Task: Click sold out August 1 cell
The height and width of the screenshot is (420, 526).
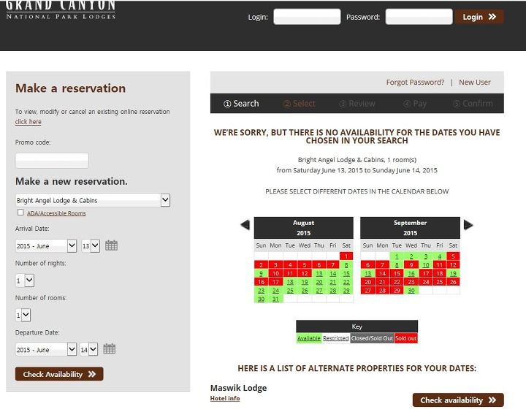Action: point(346,256)
